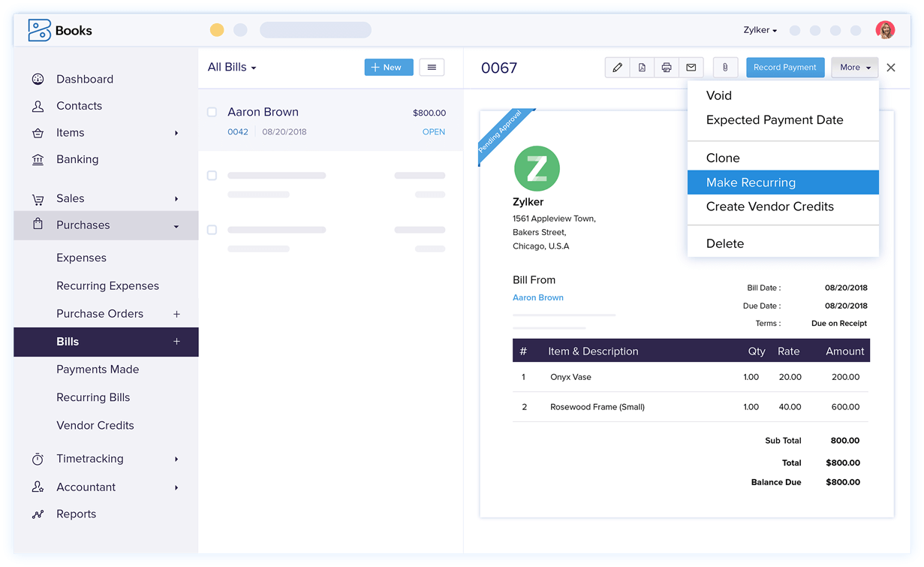Click the Timetracking stopwatch icon

tap(38, 459)
